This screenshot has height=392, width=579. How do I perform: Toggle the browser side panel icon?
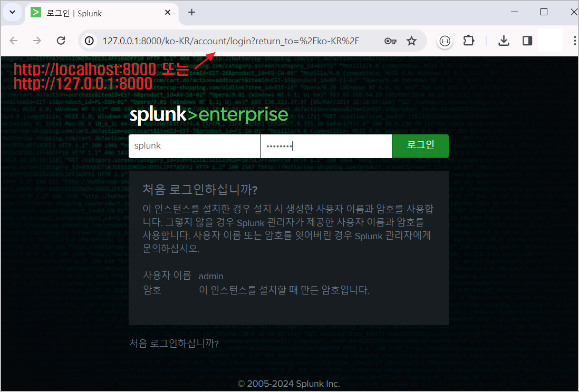pyautogui.click(x=527, y=41)
